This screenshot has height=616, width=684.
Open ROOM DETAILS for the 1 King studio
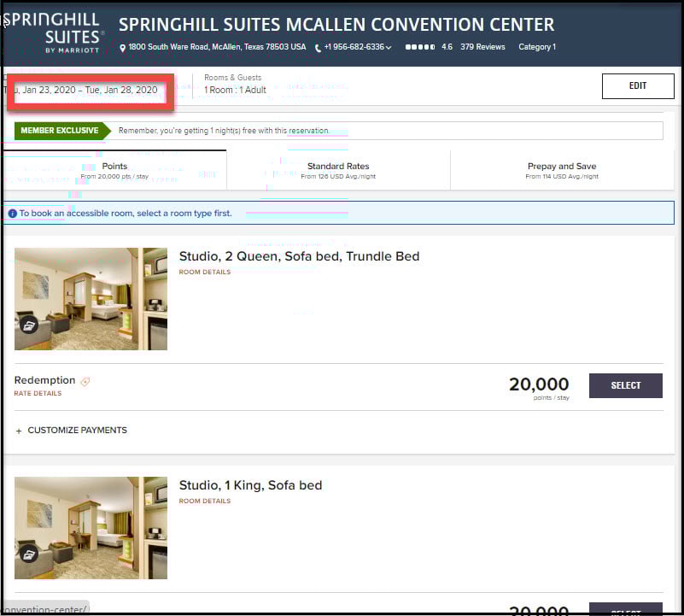[205, 502]
